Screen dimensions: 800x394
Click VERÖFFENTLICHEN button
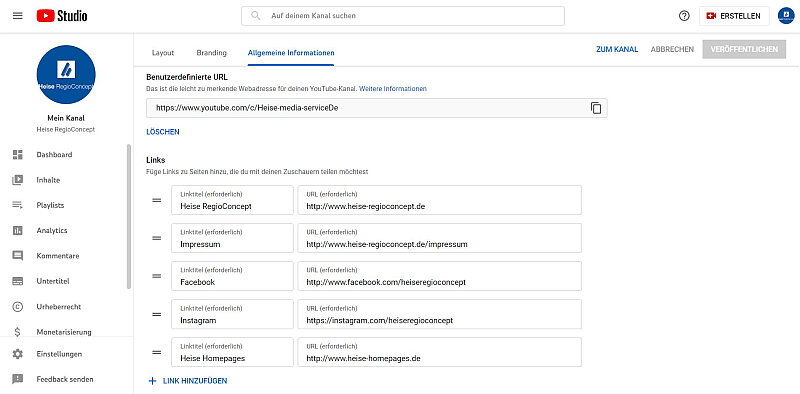[x=744, y=50]
